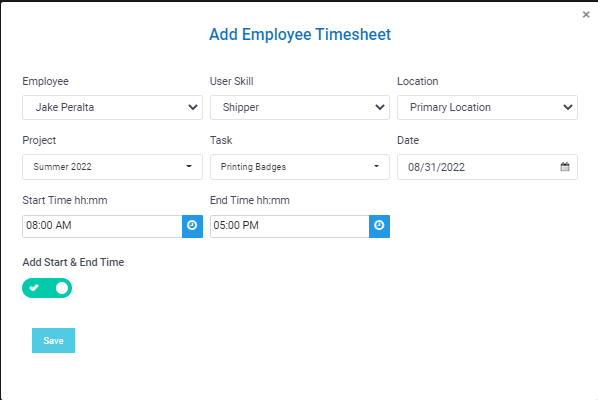
Task: Expand the Employee dropdown showing Jake Peralta
Action: point(113,107)
